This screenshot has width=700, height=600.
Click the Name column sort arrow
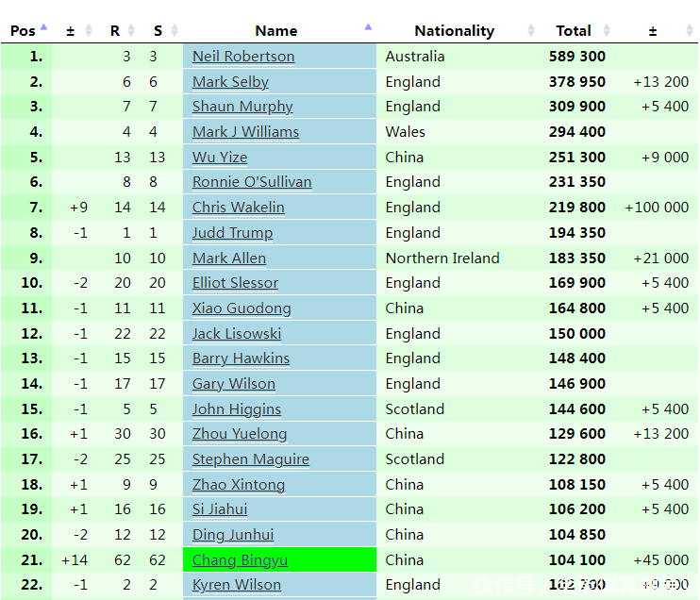(x=368, y=28)
